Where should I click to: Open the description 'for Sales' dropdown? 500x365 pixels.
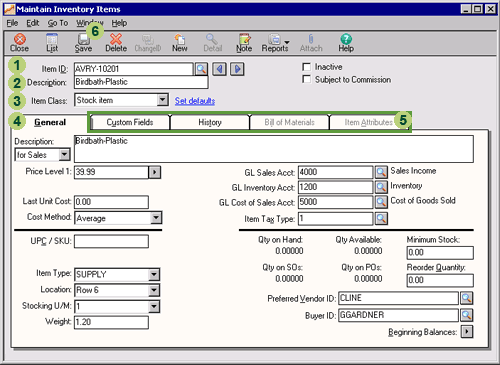(x=64, y=155)
